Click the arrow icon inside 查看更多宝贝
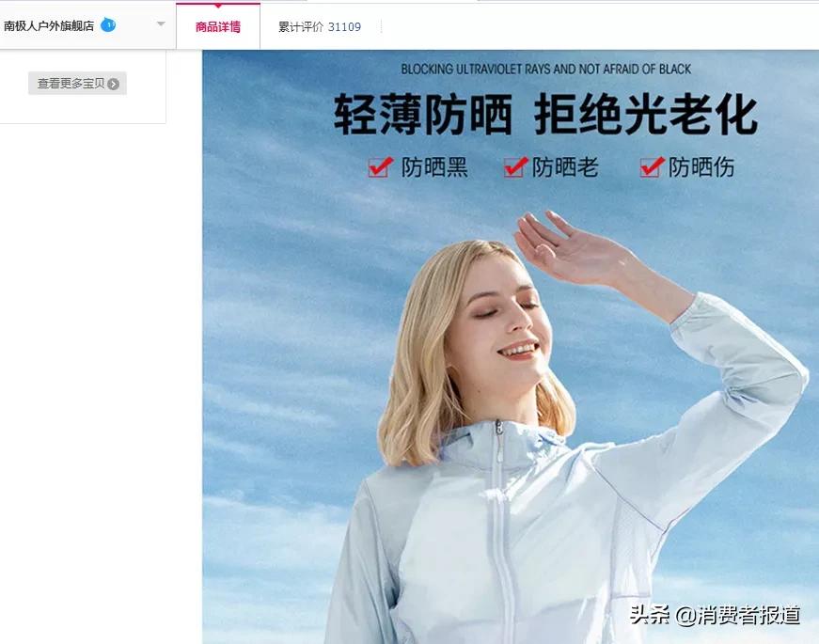Image resolution: width=819 pixels, height=644 pixels. [114, 84]
